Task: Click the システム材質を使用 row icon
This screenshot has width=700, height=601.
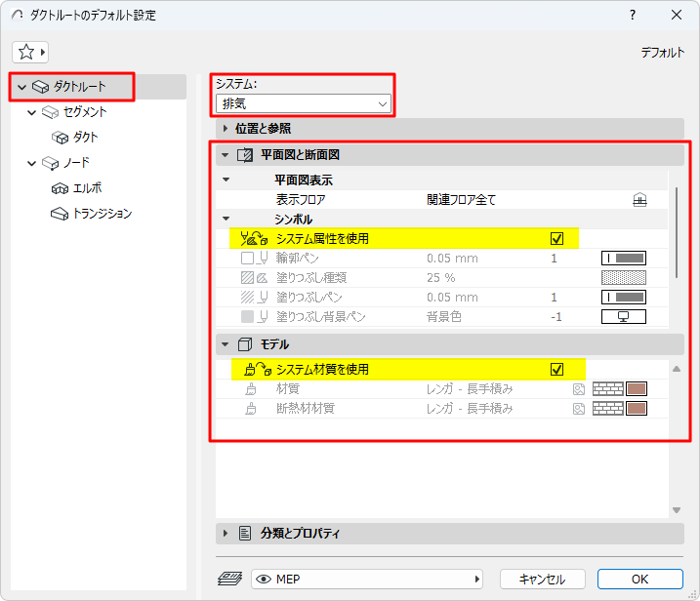Action: tap(258, 370)
